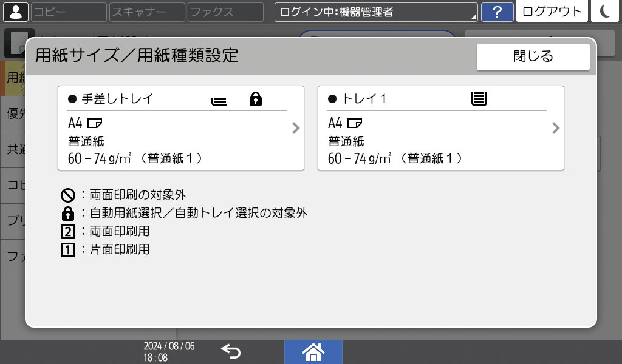Tap the back arrow on the navigation bar
Screen dimensions: 622x364
230,351
